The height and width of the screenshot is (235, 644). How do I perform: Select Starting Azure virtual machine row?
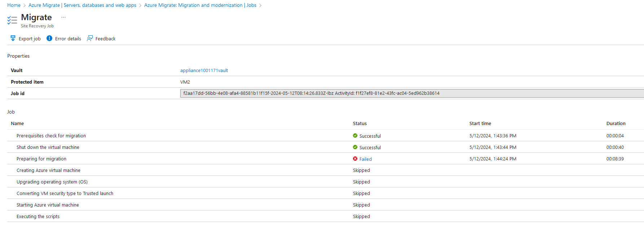(326, 205)
